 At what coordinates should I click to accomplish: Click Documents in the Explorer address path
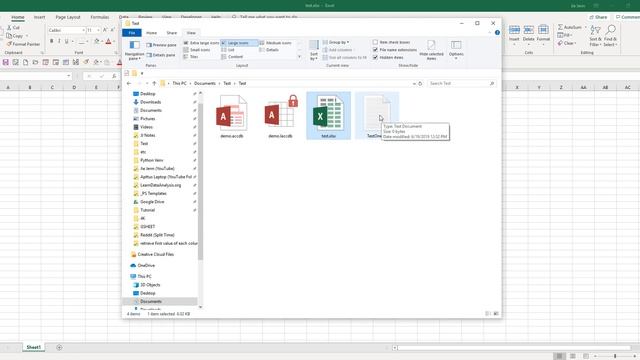pos(205,83)
